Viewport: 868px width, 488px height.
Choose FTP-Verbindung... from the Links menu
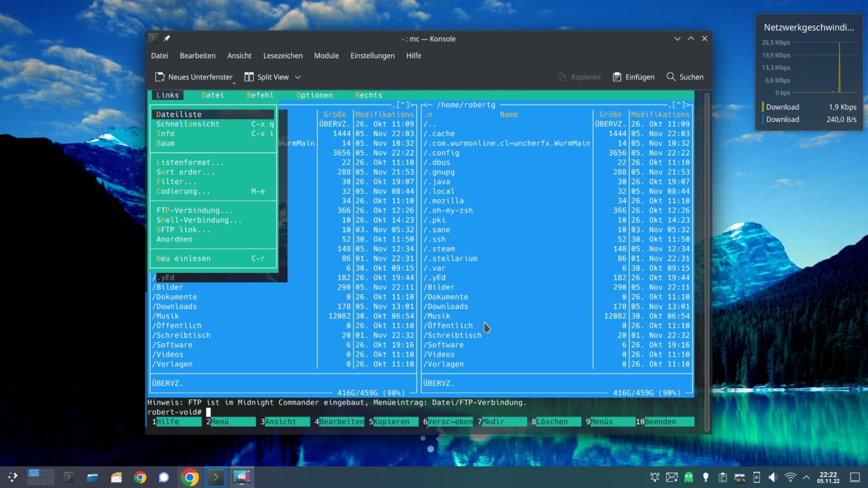click(x=215, y=210)
